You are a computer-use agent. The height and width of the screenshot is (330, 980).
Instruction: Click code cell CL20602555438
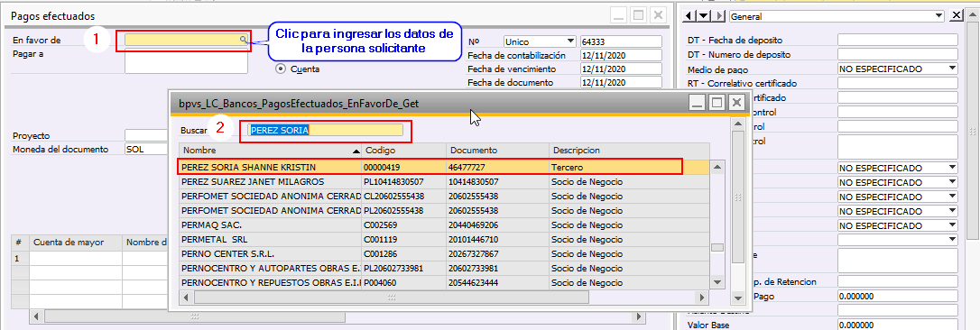tap(403, 196)
